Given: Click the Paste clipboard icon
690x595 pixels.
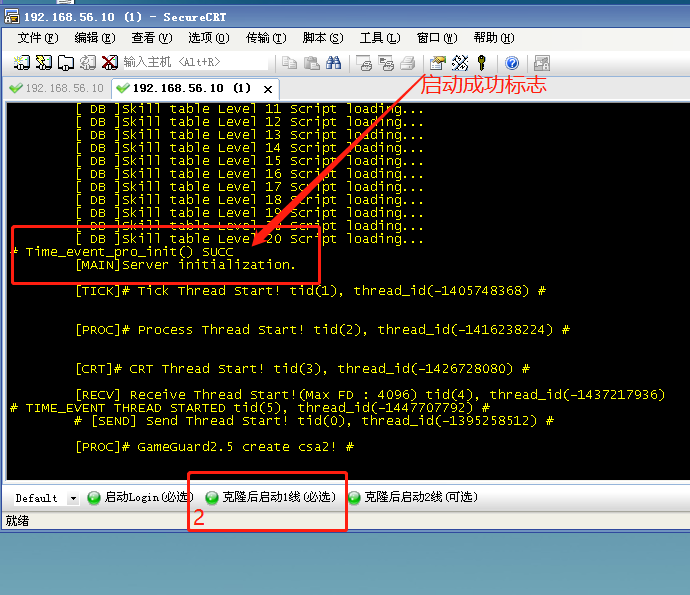Looking at the screenshot, I should 312,63.
